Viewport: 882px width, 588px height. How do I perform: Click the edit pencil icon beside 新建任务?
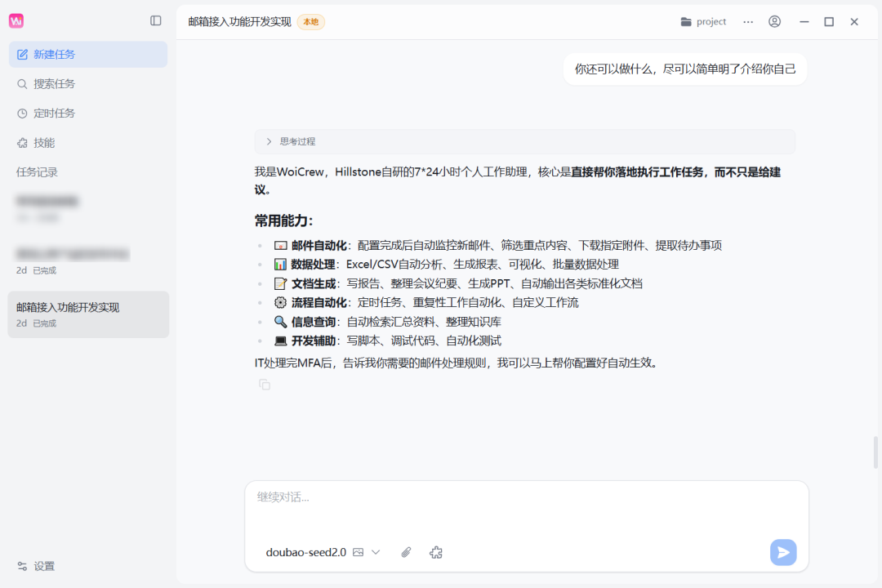click(22, 54)
